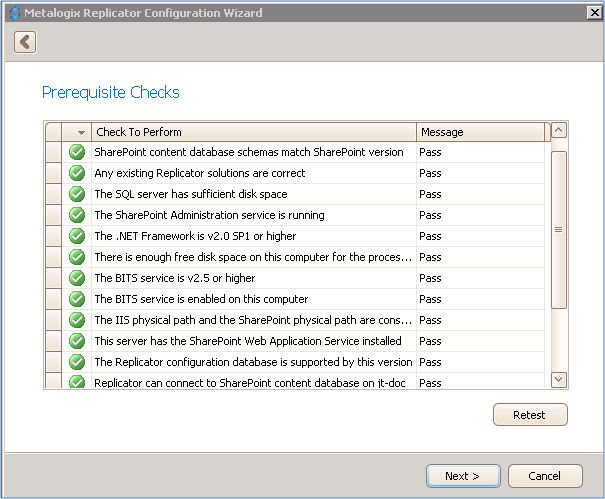Select row header for SharePoint content database schemas

coord(53,152)
